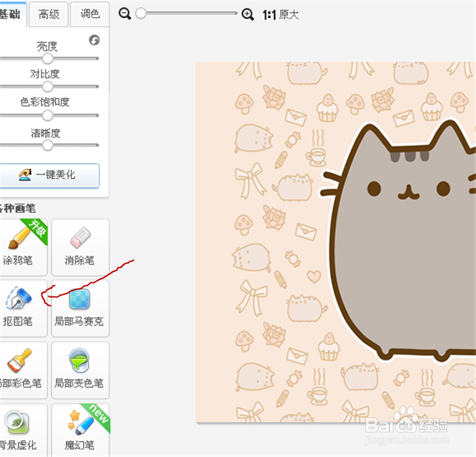Viewport: 476px width, 457px height.
Task: Click the zoom level slider handle
Action: click(x=141, y=14)
